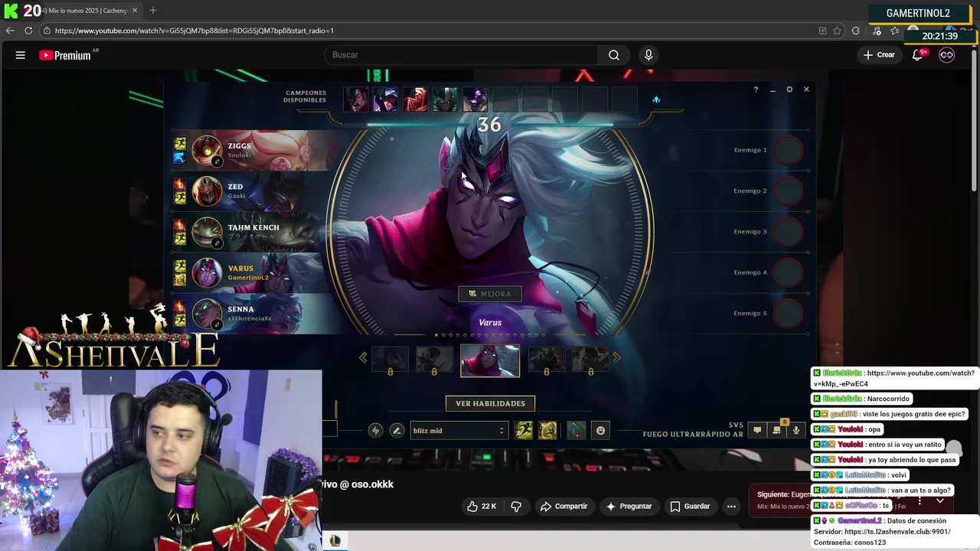The width and height of the screenshot is (980, 551).
Task: Open the League client help question mark
Action: pos(756,90)
